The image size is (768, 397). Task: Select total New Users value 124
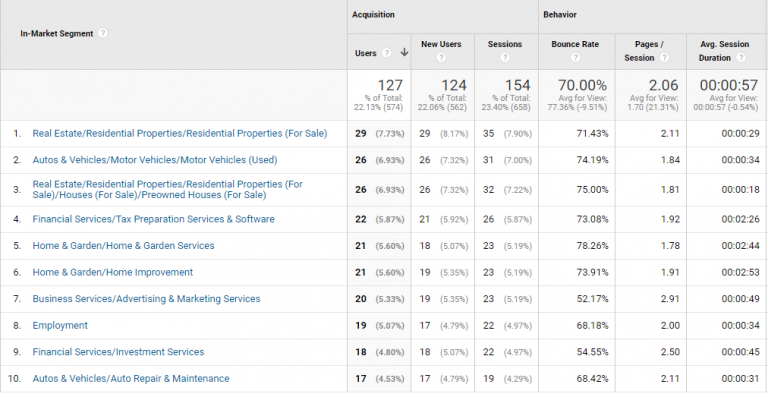point(454,86)
